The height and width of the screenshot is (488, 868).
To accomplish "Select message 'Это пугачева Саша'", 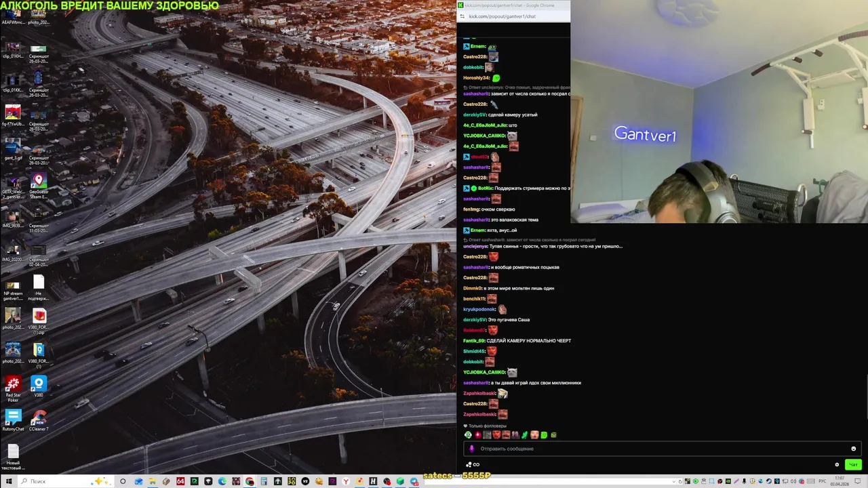I will point(509,320).
